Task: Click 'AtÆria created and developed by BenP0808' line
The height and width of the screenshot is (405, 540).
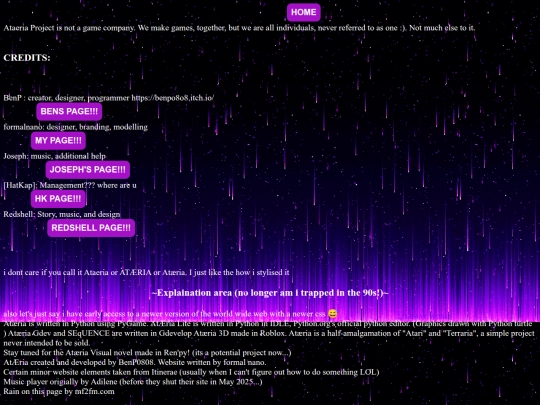Action: pyautogui.click(x=135, y=362)
